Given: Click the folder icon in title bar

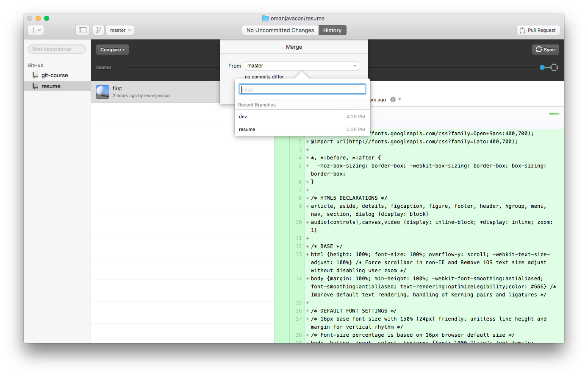Looking at the screenshot, I should tap(266, 18).
